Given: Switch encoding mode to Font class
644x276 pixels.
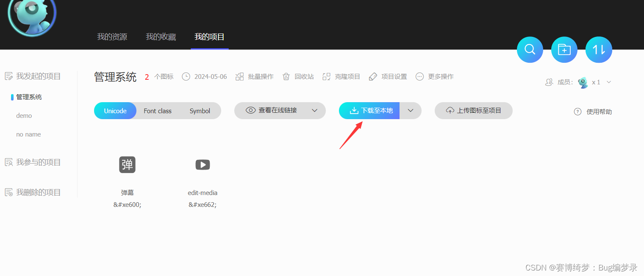Looking at the screenshot, I should tap(157, 111).
